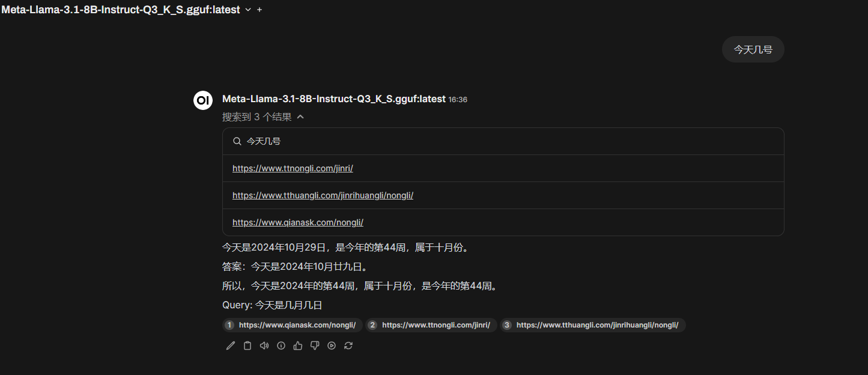Click the model name title at top
Screen dimensions: 868x375
(x=120, y=10)
